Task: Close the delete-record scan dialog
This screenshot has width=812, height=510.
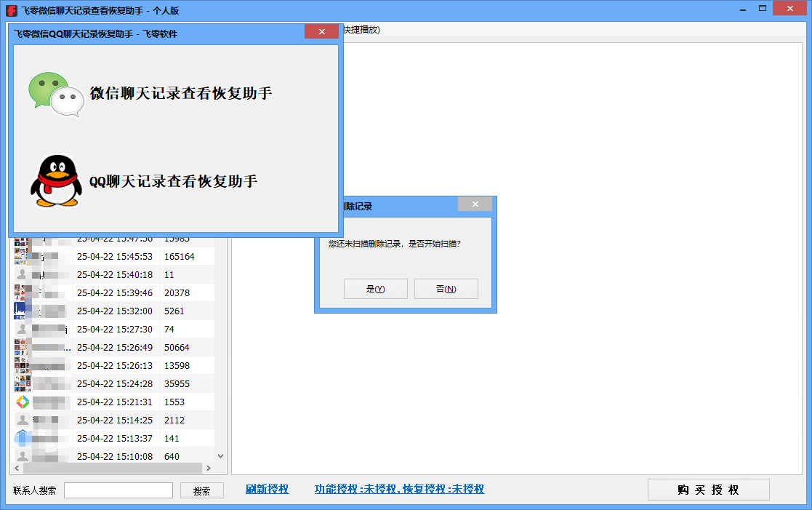Action: pos(475,204)
